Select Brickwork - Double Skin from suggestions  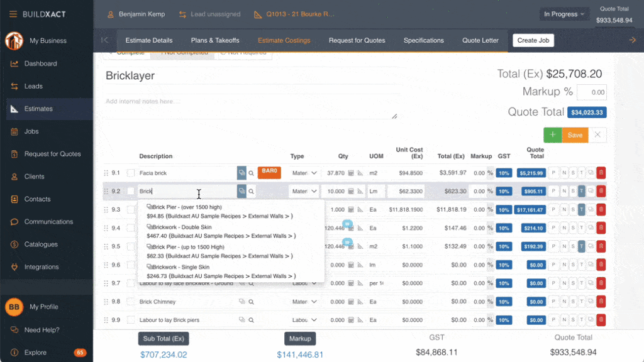click(182, 227)
